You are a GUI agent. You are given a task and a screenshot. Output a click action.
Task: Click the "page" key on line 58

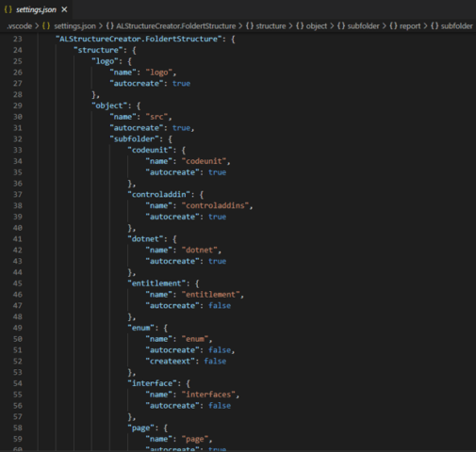[141, 428]
